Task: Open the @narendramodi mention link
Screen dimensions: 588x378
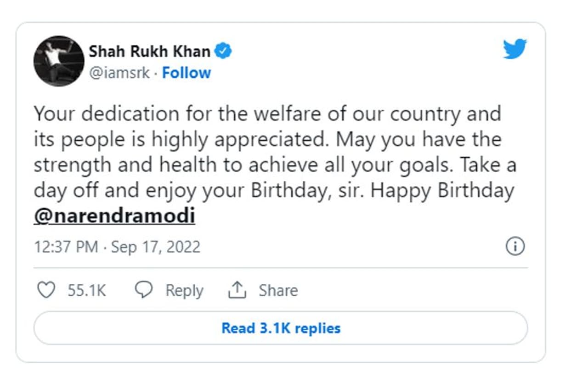Action: tap(114, 216)
